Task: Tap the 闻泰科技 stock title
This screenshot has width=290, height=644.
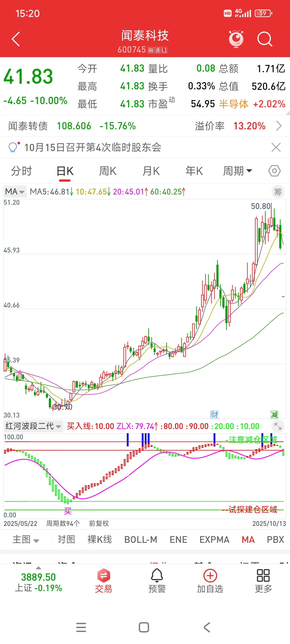Action: (145, 35)
